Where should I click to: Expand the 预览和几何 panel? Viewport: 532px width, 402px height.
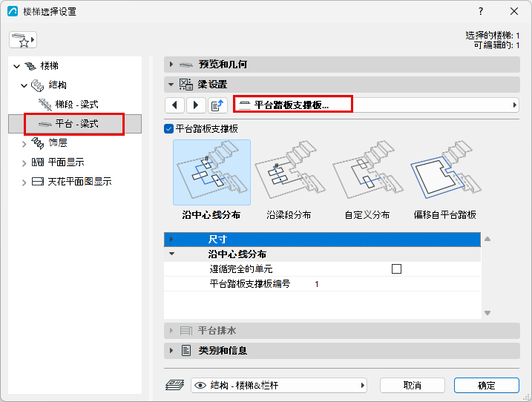click(171, 64)
